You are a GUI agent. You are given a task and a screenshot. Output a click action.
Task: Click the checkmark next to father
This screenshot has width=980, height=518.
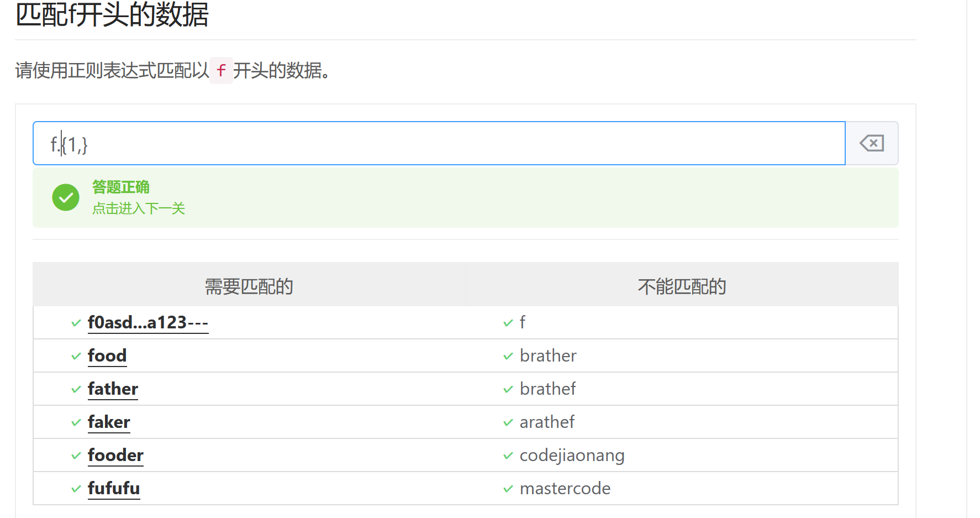point(76,389)
